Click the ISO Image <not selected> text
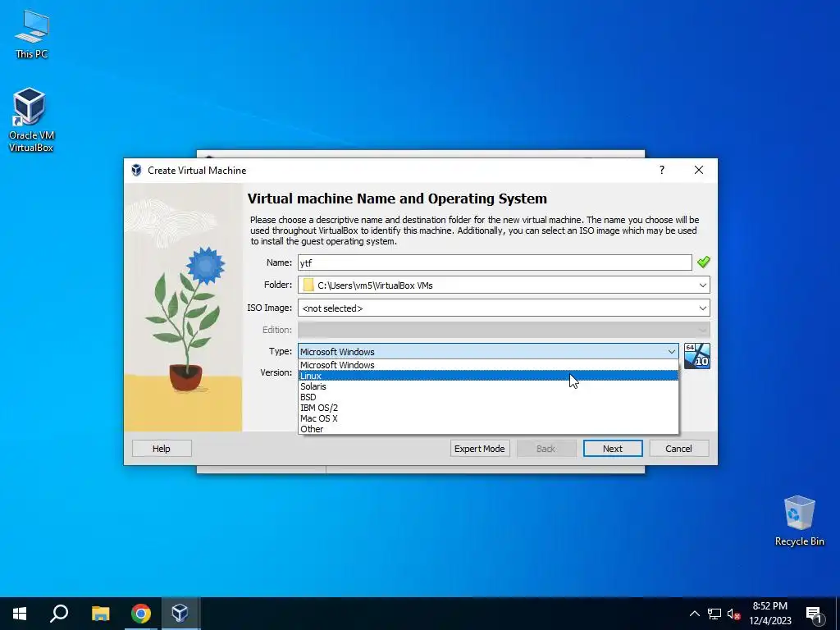840x630 pixels. [x=332, y=308]
